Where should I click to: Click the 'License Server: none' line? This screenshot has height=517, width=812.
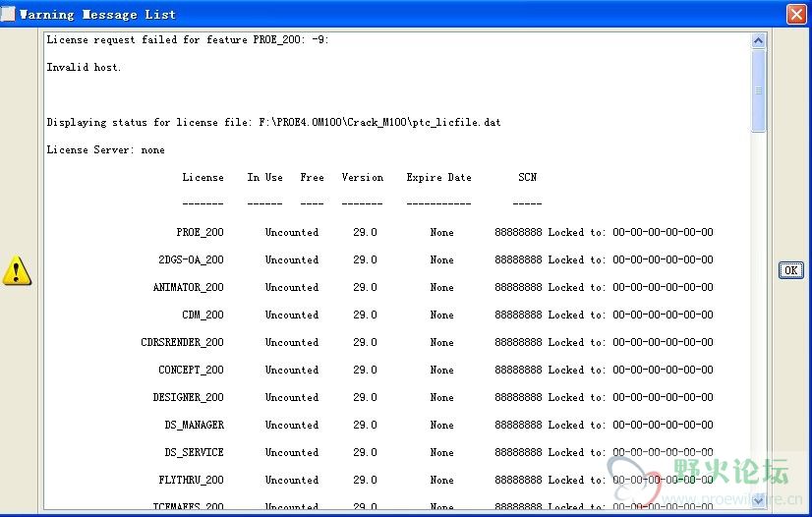click(105, 150)
